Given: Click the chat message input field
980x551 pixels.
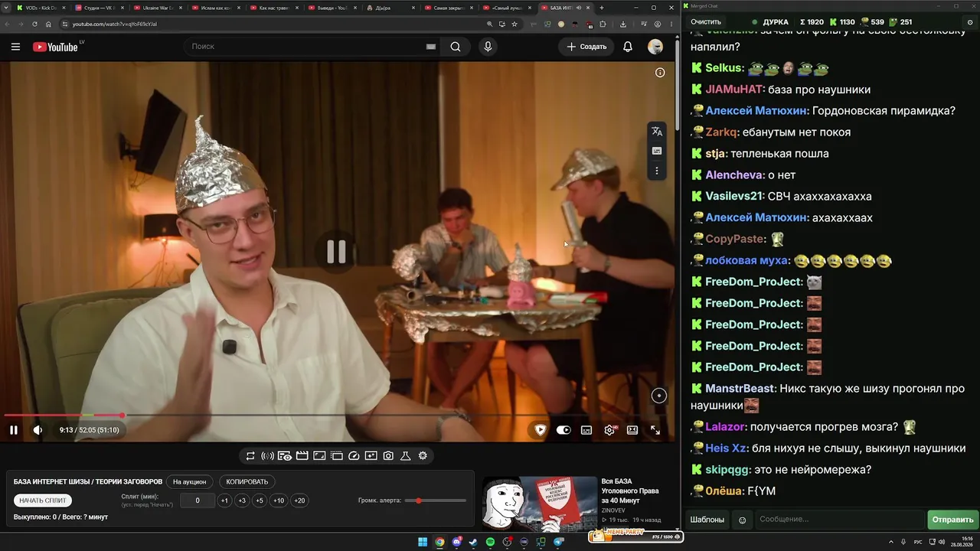Looking at the screenshot, I should click(839, 520).
